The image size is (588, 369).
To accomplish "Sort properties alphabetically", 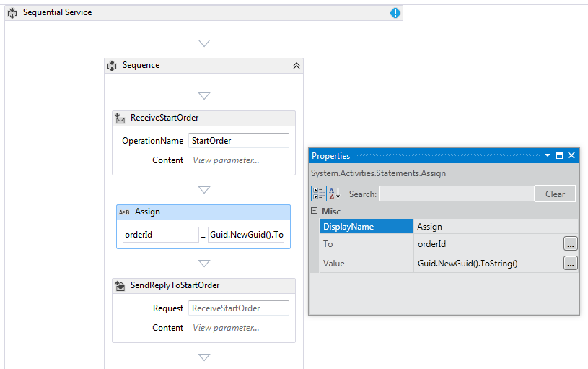I will 335,194.
